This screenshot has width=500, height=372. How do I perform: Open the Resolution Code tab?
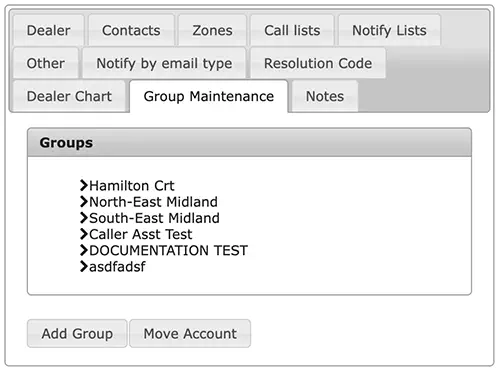coord(318,63)
